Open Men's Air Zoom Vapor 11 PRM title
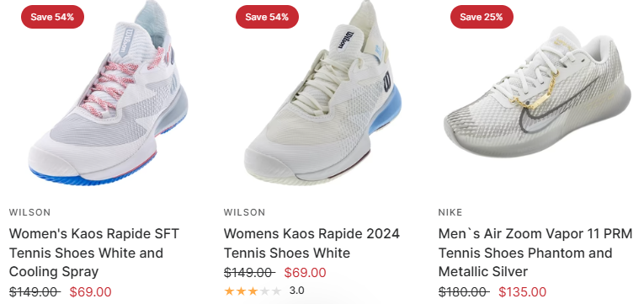644x304 pixels. pyautogui.click(x=535, y=253)
